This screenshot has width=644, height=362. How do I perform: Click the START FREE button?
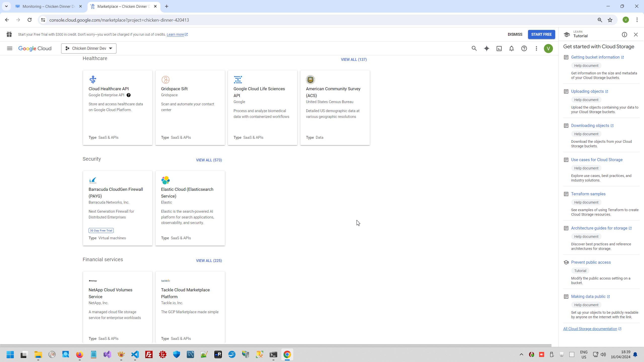(541, 34)
